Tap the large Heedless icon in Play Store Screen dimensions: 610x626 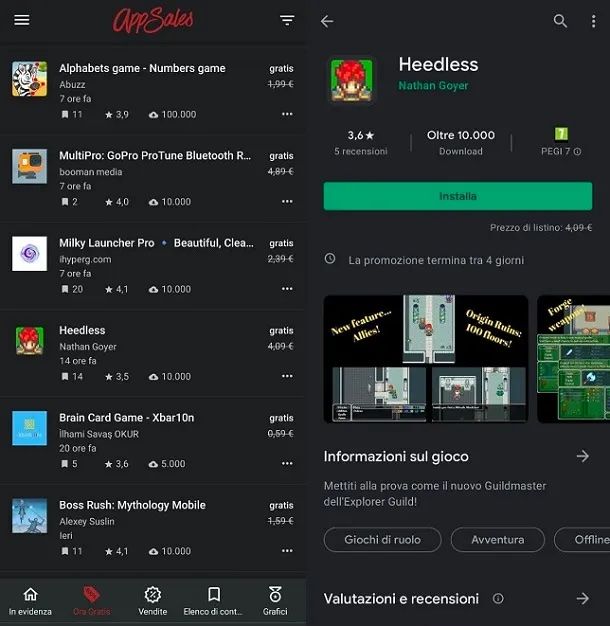(x=351, y=80)
